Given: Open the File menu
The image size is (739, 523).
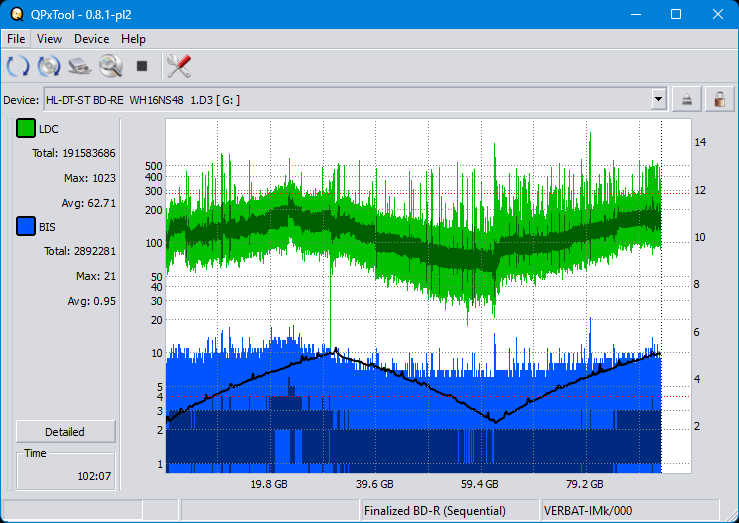Looking at the screenshot, I should click(x=16, y=39).
